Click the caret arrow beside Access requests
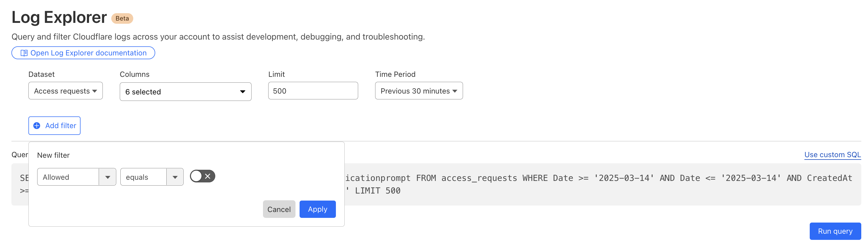The image size is (868, 251). pyautogui.click(x=95, y=91)
